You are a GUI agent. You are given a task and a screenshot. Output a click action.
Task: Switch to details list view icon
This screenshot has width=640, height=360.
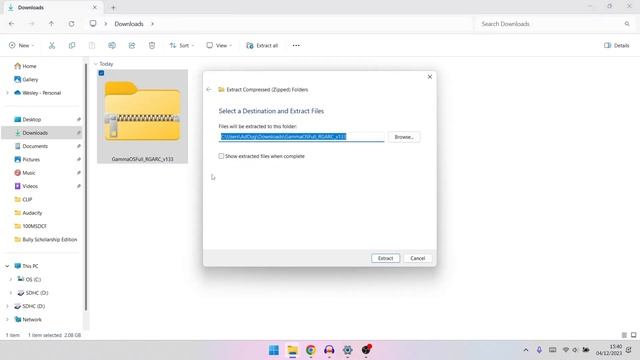click(624, 335)
